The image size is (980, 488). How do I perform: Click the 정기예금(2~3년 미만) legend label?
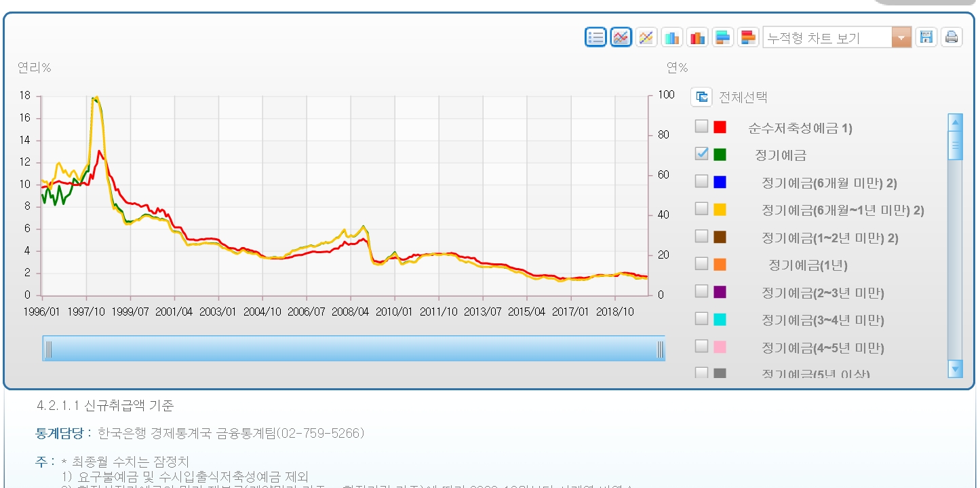click(x=823, y=293)
